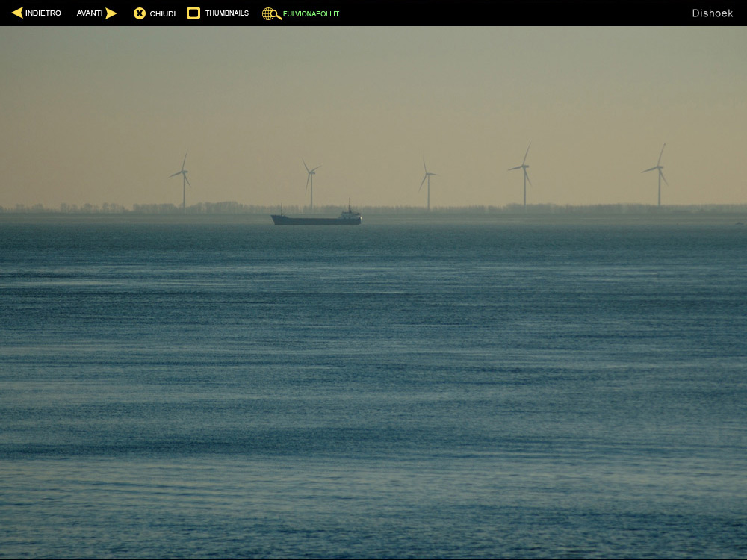Click the Dishoek sea photo
Image resolution: width=747 pixels, height=560 pixels.
373,293
